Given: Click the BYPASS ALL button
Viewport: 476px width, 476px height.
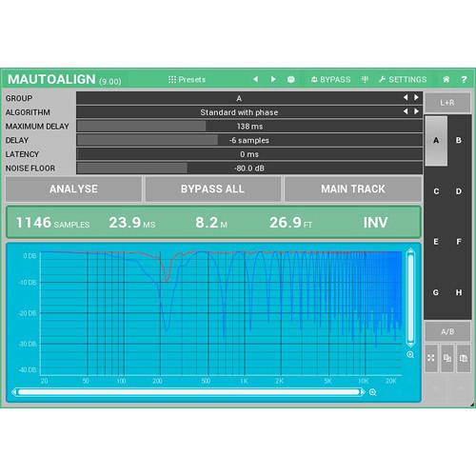Looking at the screenshot, I should [x=212, y=189].
